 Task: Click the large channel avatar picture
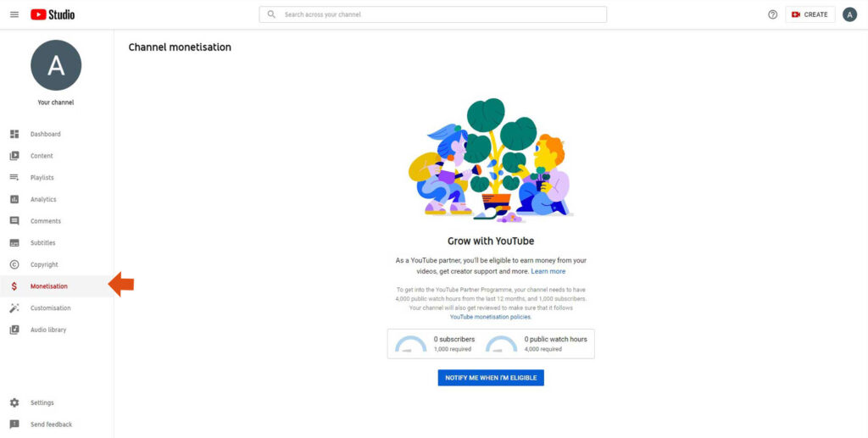click(x=56, y=65)
